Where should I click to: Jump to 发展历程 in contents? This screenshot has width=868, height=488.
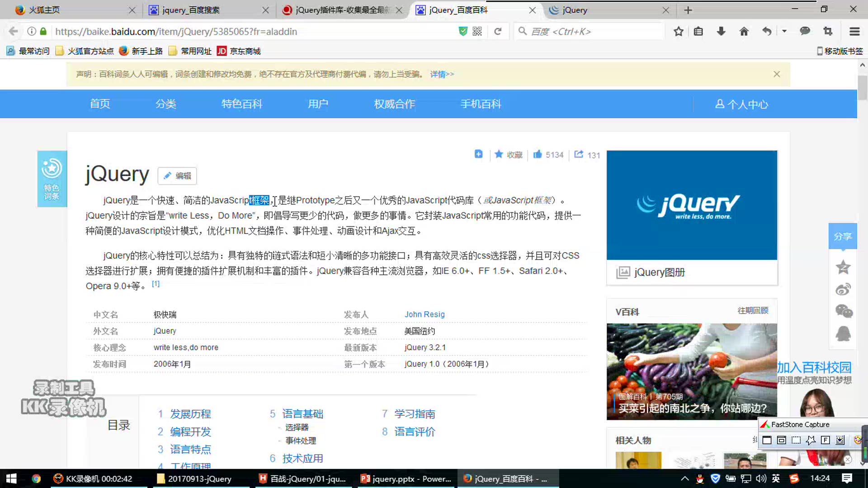click(190, 414)
